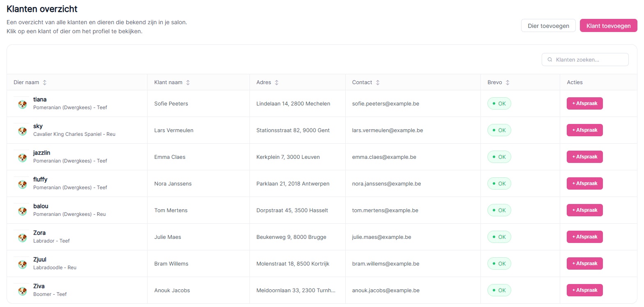Open client Nora Janssens
Viewport: 644px width, 307px height.
pyautogui.click(x=173, y=183)
